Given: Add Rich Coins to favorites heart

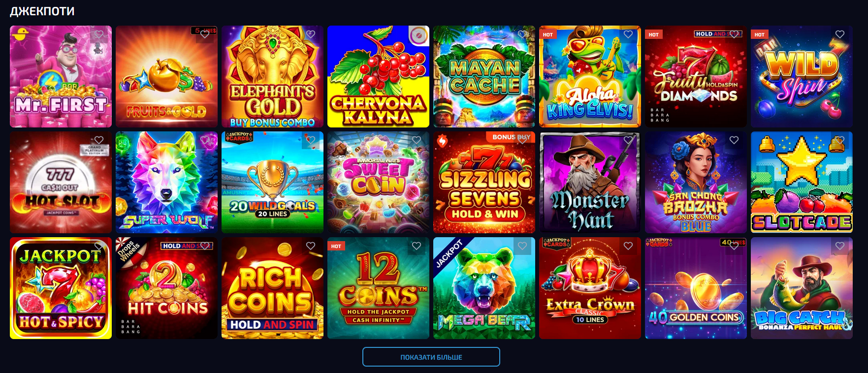Looking at the screenshot, I should coord(311,246).
